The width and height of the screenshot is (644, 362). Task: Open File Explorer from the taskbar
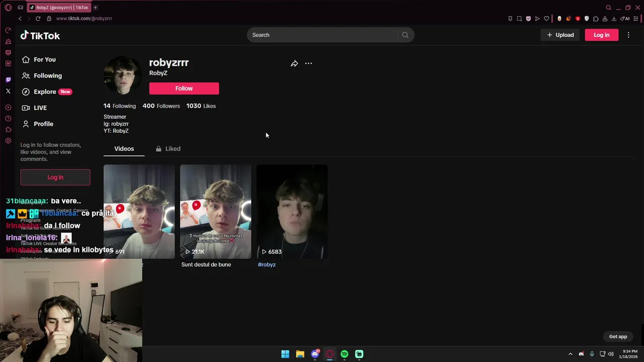[300, 354]
